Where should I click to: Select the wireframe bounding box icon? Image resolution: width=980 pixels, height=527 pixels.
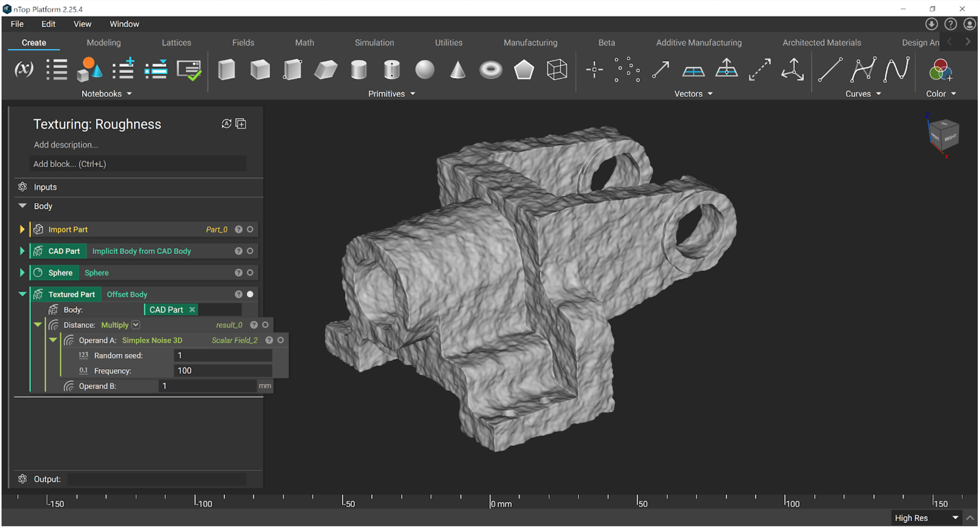point(557,70)
